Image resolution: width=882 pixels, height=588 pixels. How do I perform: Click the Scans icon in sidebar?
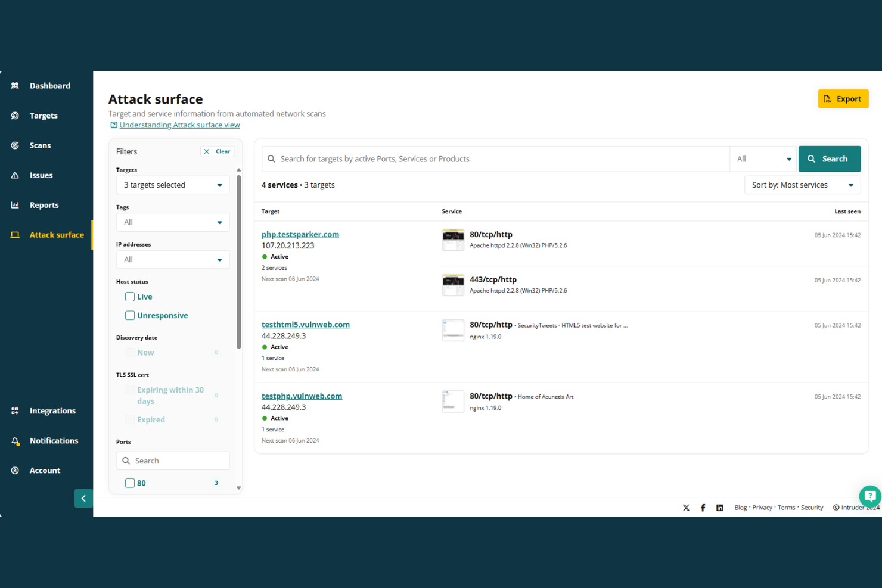click(x=15, y=145)
